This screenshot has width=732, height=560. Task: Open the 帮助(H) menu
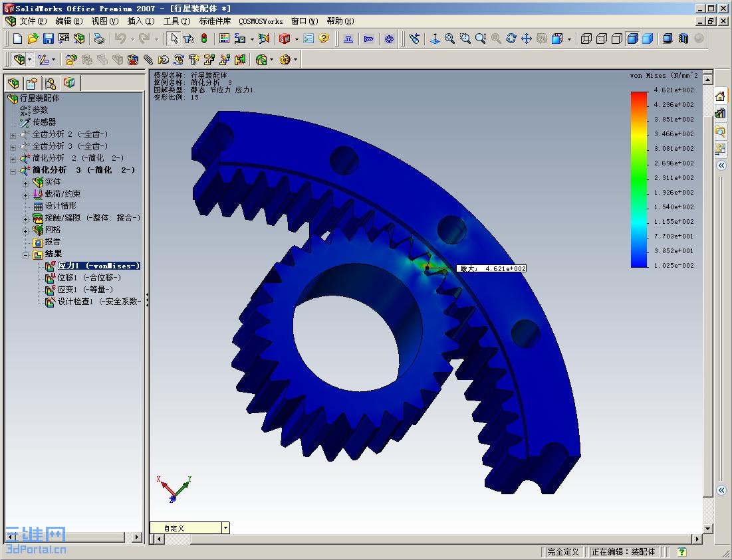click(340, 21)
